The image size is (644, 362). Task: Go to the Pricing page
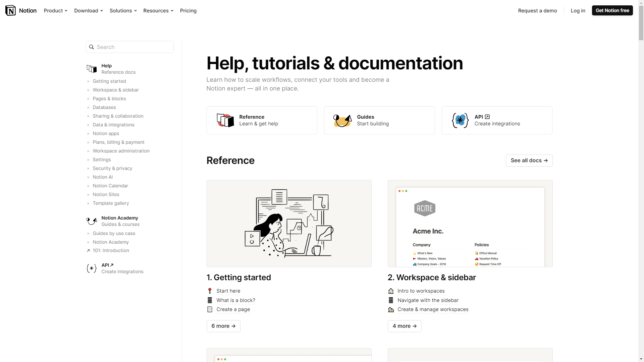188,10
